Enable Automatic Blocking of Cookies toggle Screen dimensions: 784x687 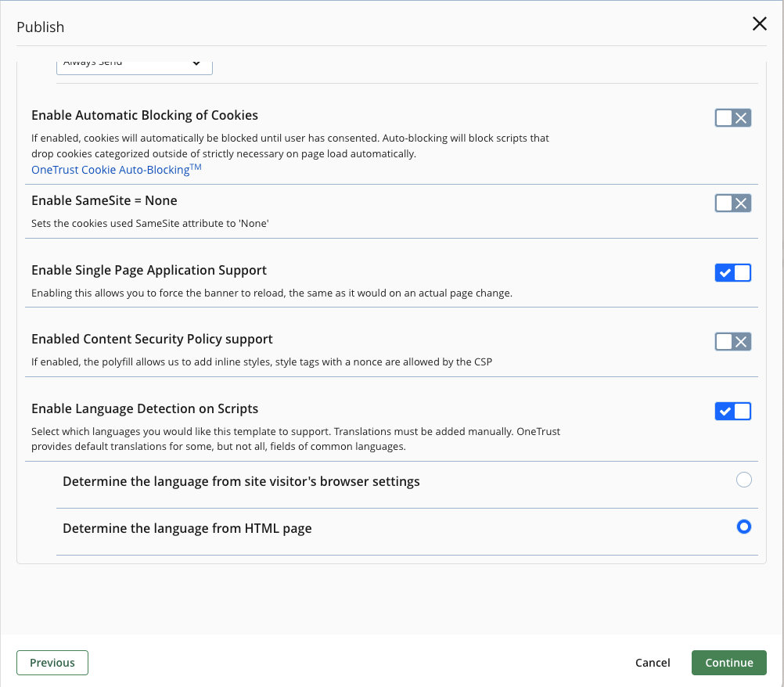point(732,118)
